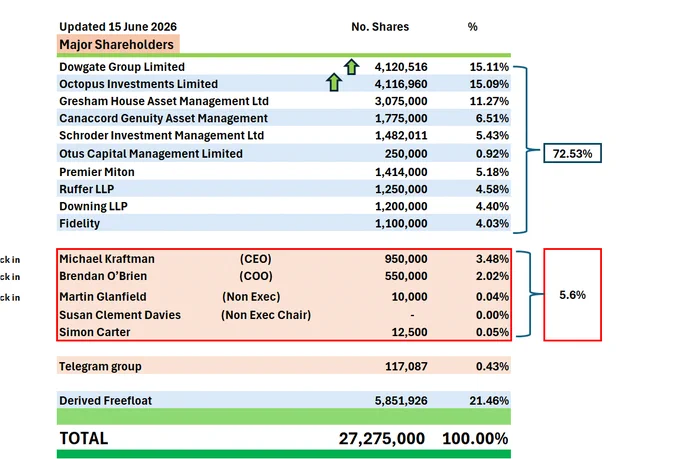Select the 'Octopus Investments Limited' cell
This screenshot has width=680, height=459.
pyautogui.click(x=138, y=84)
